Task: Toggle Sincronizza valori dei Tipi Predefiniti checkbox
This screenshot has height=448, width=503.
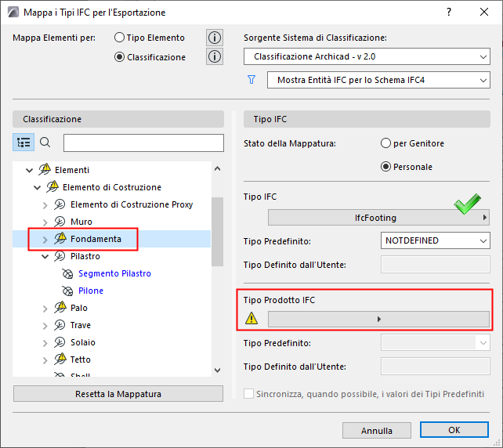Action: point(248,393)
